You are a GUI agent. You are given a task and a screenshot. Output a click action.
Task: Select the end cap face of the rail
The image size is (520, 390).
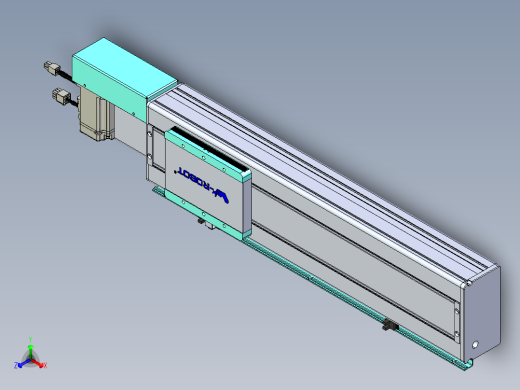[x=483, y=314]
